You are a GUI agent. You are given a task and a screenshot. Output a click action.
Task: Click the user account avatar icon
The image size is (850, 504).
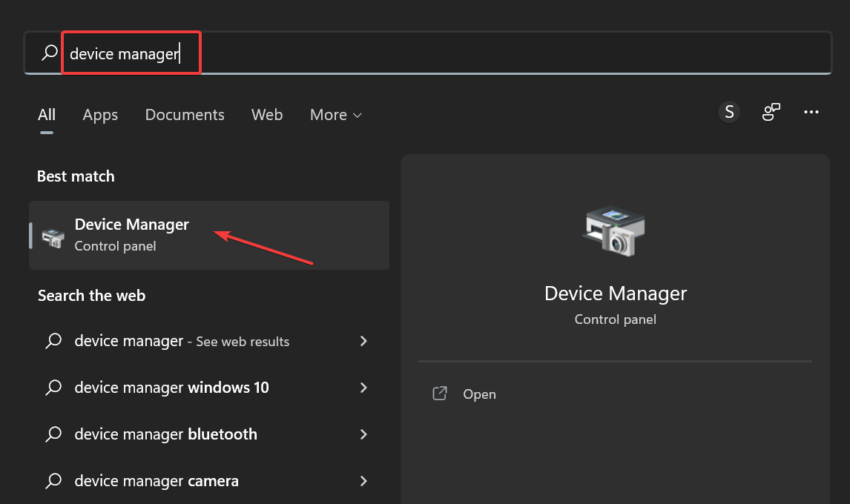[x=728, y=111]
